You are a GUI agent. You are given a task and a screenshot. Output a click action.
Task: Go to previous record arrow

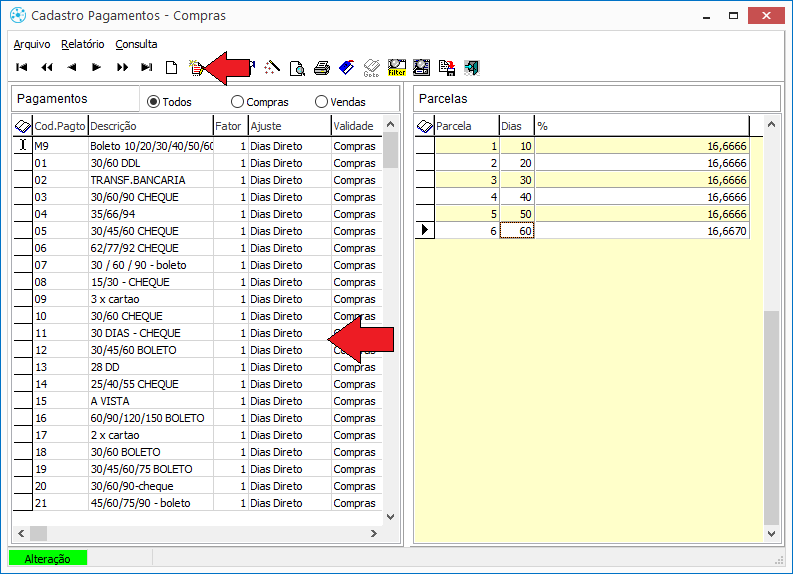[72, 67]
